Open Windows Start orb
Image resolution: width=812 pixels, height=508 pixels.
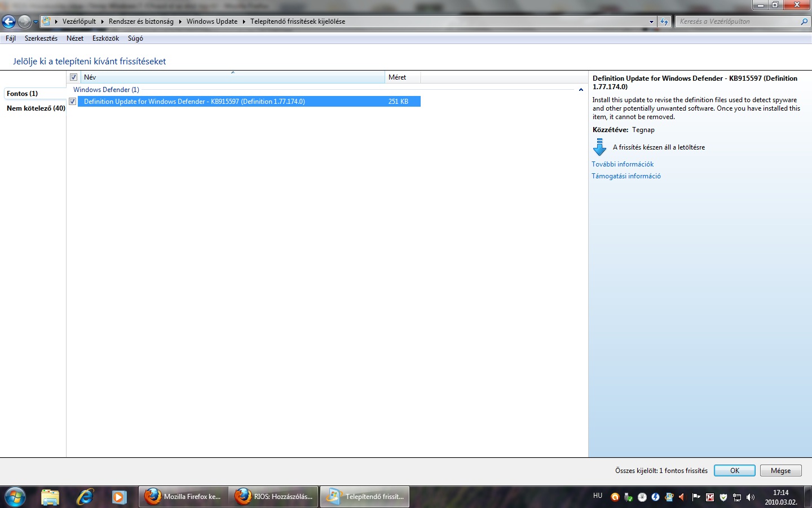(x=15, y=497)
